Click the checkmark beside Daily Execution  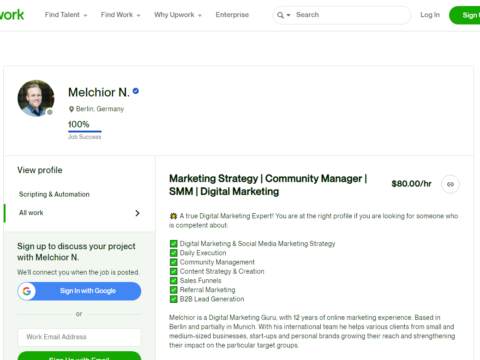click(173, 253)
